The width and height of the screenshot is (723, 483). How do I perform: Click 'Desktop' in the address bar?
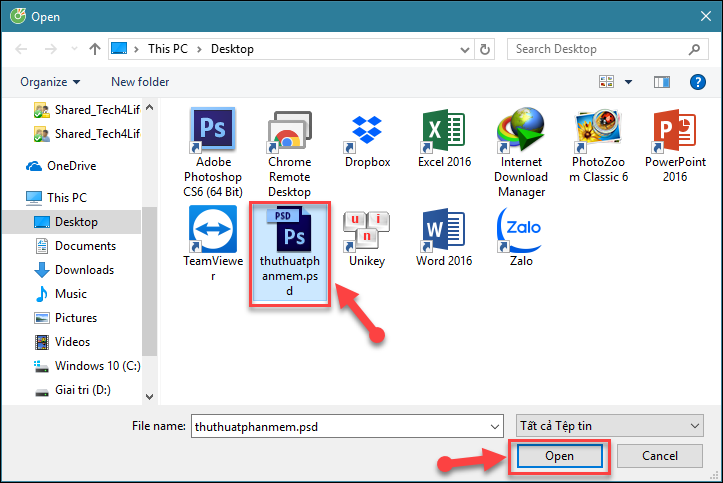232,49
